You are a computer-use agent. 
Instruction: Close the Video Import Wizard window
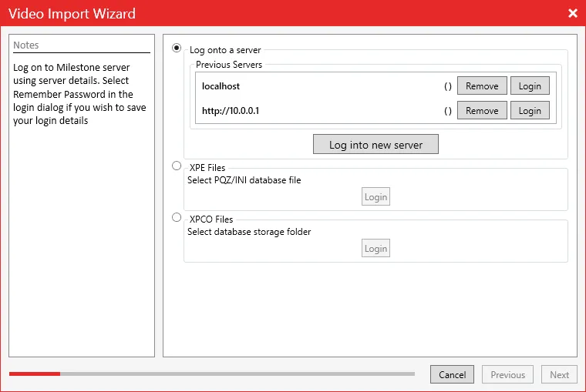pyautogui.click(x=573, y=13)
